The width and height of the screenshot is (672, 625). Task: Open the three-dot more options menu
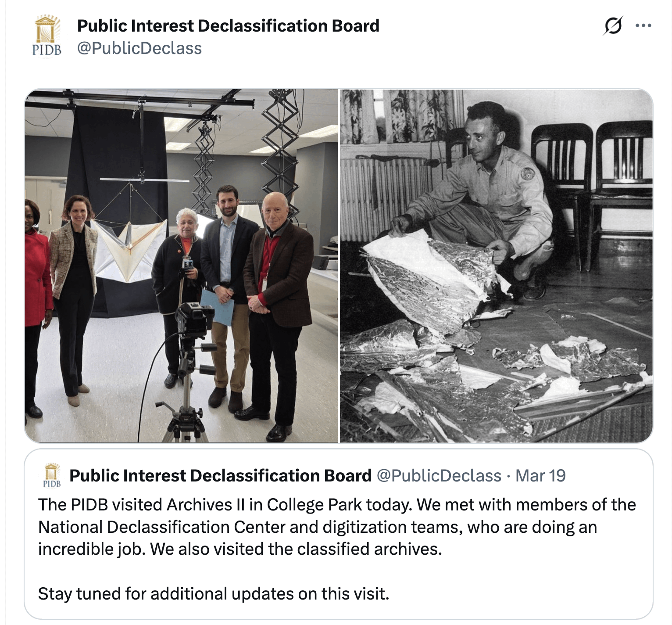643,25
